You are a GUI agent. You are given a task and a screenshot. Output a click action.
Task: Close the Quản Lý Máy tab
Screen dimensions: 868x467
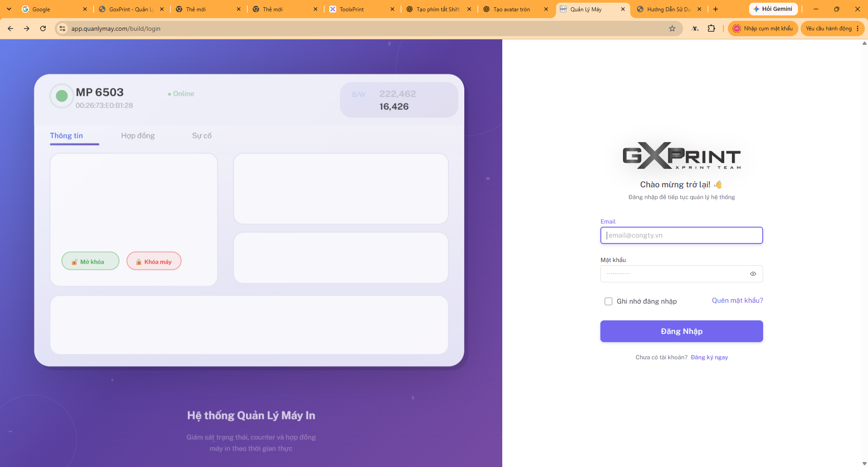(x=623, y=9)
